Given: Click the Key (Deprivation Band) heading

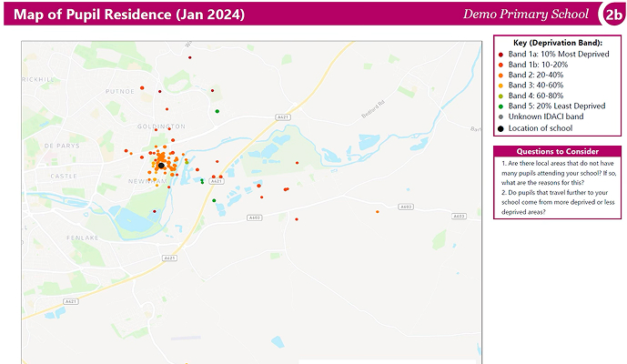Looking at the screenshot, I should (557, 43).
